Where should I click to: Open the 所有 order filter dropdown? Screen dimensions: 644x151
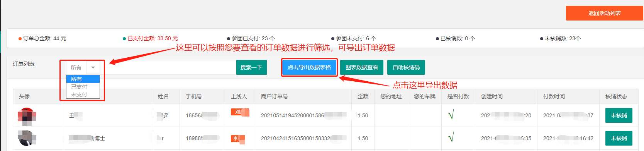pyautogui.click(x=83, y=67)
